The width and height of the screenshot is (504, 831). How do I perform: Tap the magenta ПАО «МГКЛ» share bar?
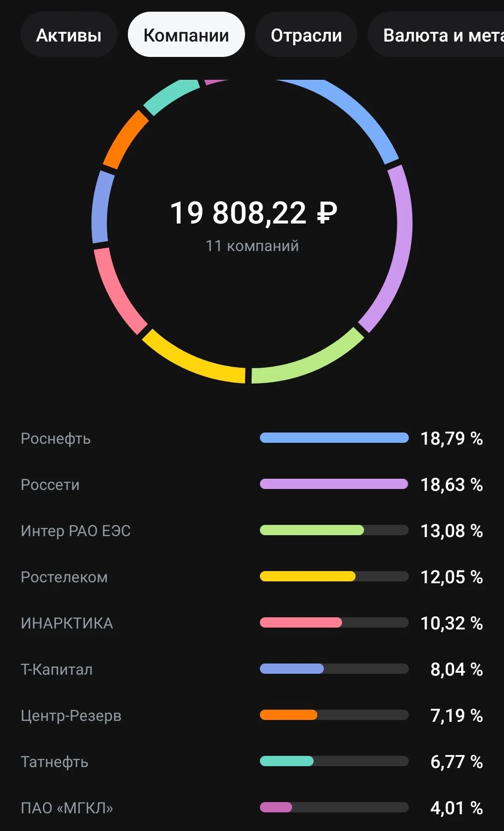pyautogui.click(x=334, y=807)
